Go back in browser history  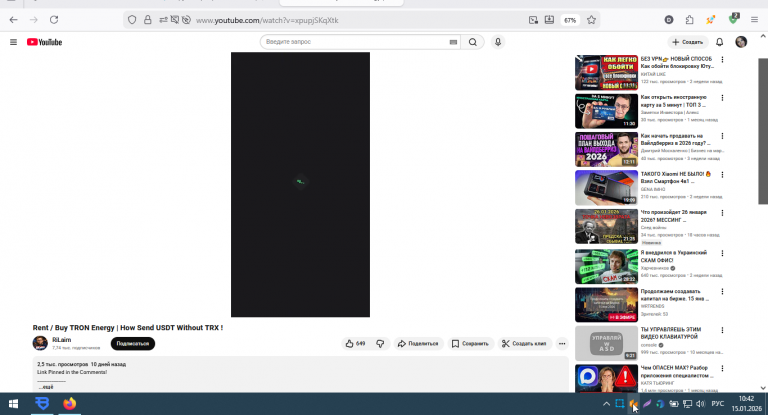[13, 20]
